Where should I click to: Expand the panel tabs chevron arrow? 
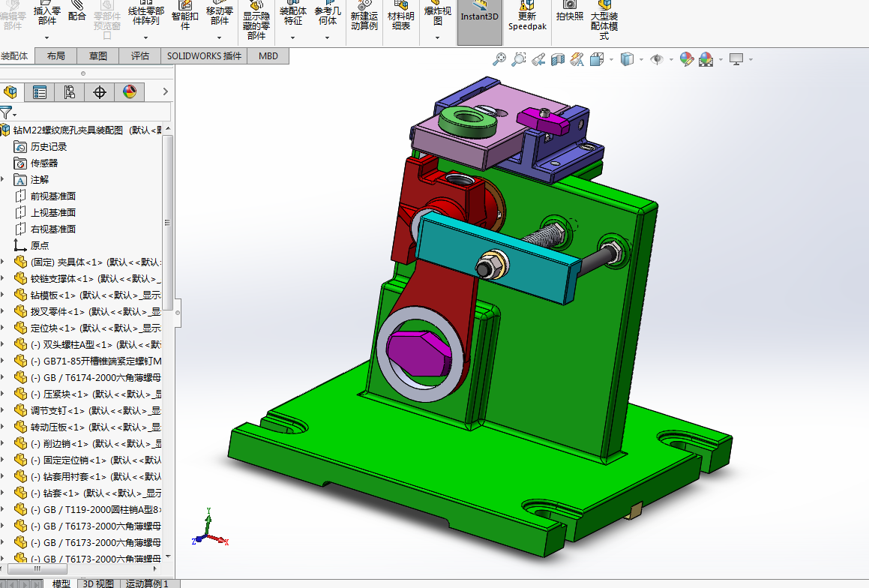[x=165, y=91]
